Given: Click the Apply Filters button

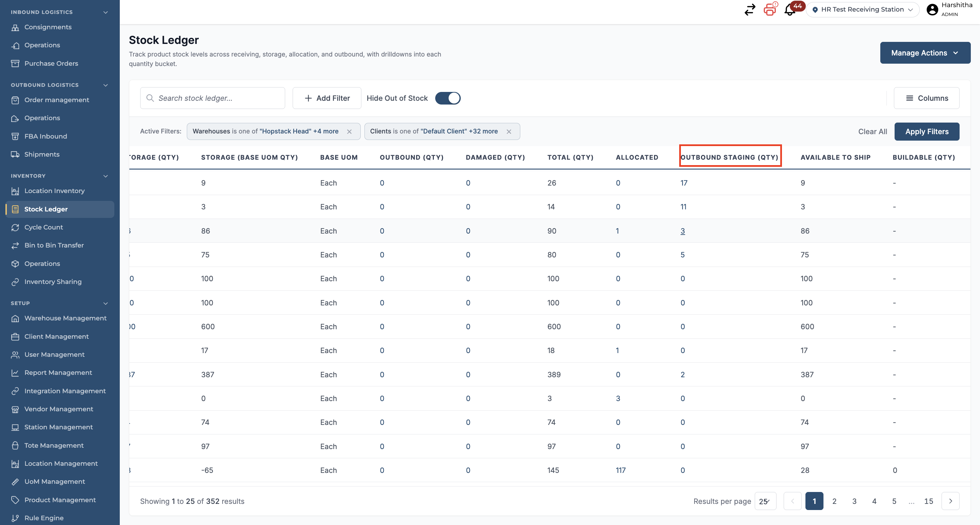Looking at the screenshot, I should point(927,131).
